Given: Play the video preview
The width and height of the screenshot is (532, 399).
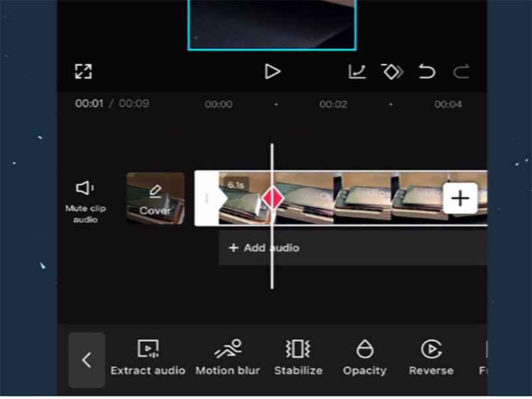Looking at the screenshot, I should point(273,72).
